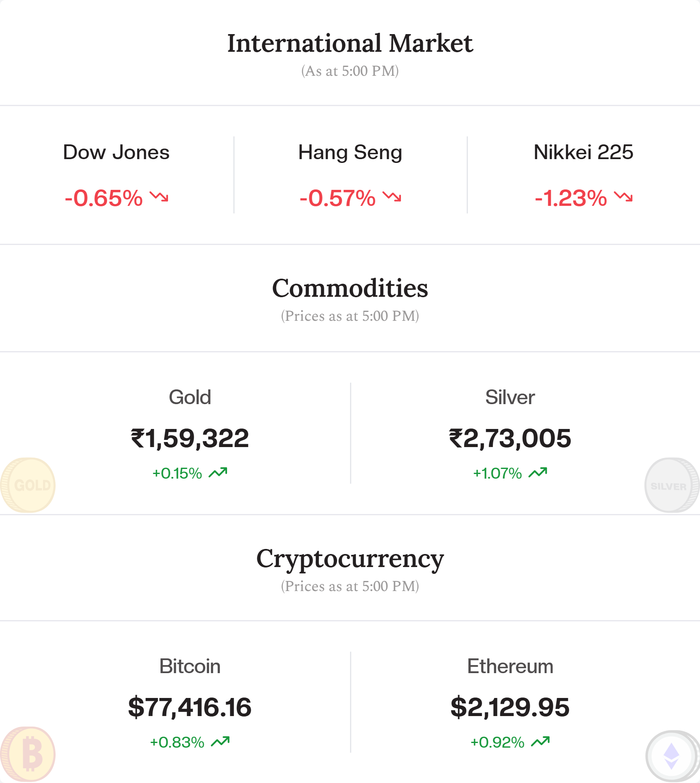Click the Ethereum price $2,129.95

(510, 707)
